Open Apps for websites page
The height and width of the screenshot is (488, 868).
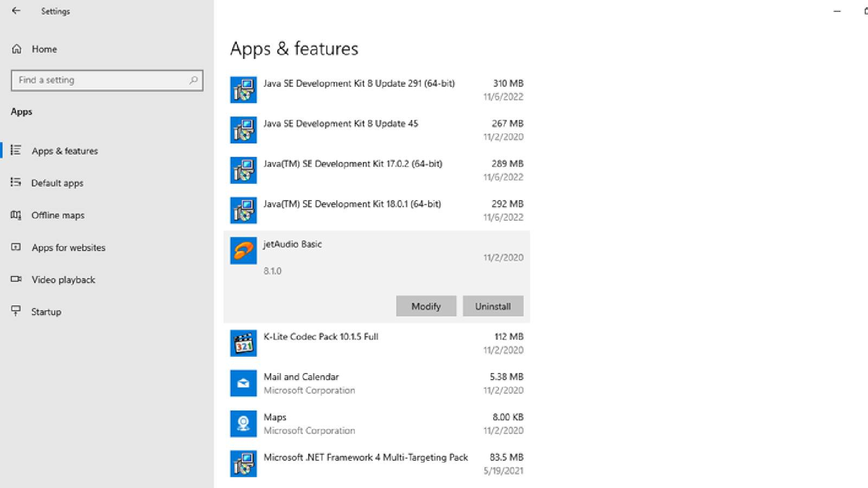tap(68, 248)
